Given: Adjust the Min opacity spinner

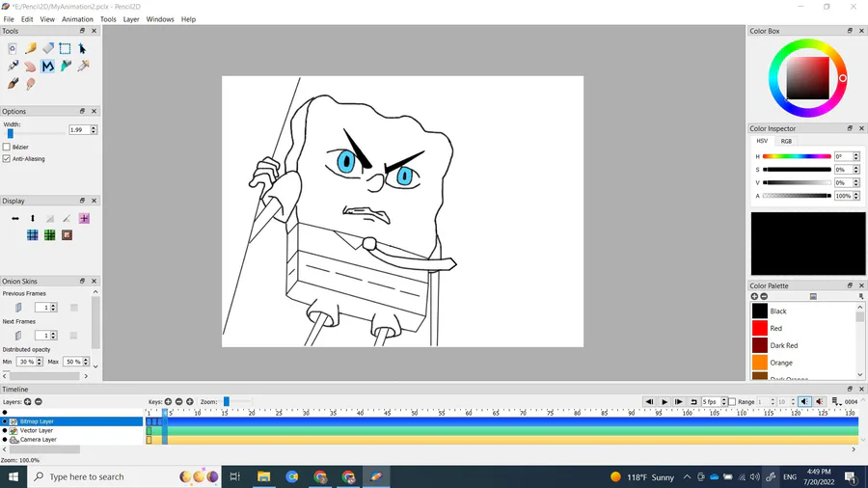Looking at the screenshot, I should click(40, 362).
